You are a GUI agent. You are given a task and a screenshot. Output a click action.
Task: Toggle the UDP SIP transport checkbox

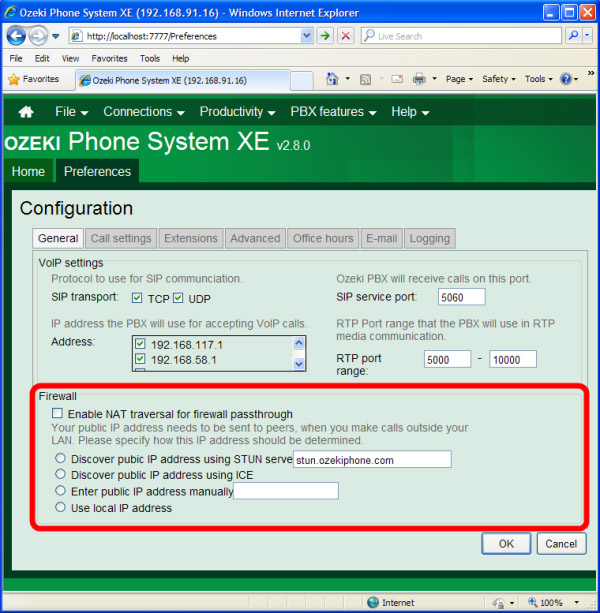[x=178, y=298]
